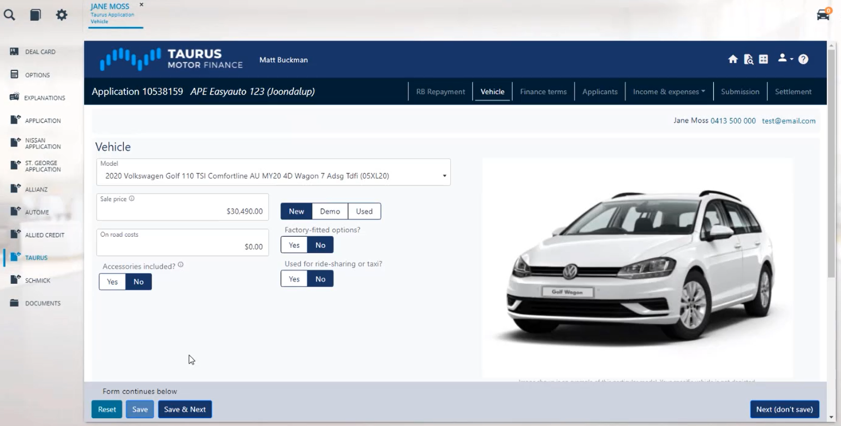The image size is (841, 426).
Task: Set Accessories included to Yes
Action: 112,282
